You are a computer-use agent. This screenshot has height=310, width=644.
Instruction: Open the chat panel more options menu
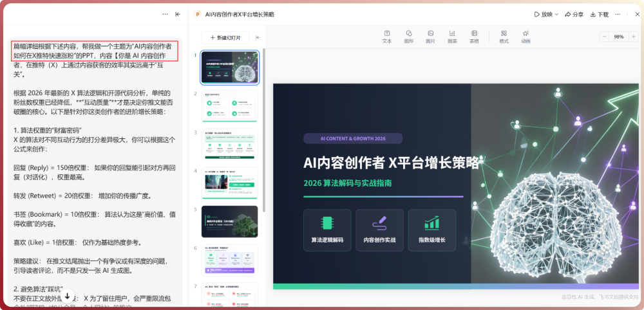(165, 14)
